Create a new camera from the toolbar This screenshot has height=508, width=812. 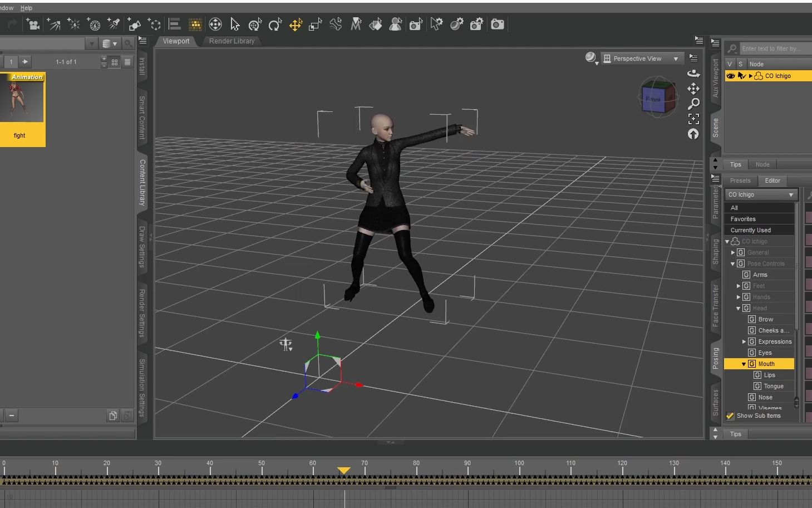click(x=33, y=24)
